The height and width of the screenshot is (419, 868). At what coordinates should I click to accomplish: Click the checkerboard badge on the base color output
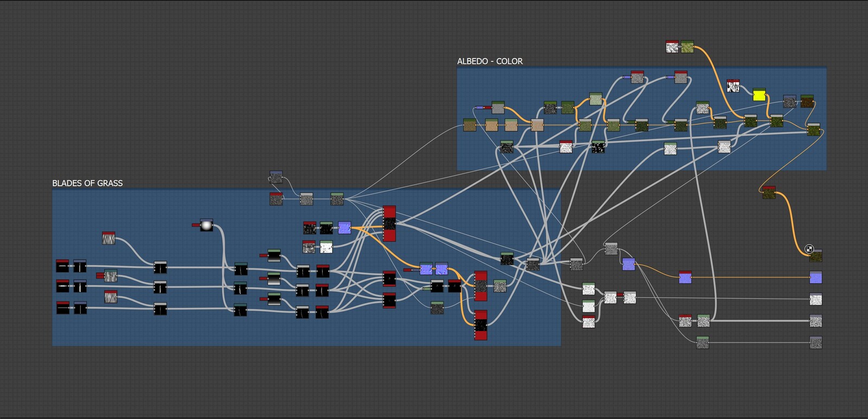tap(809, 249)
